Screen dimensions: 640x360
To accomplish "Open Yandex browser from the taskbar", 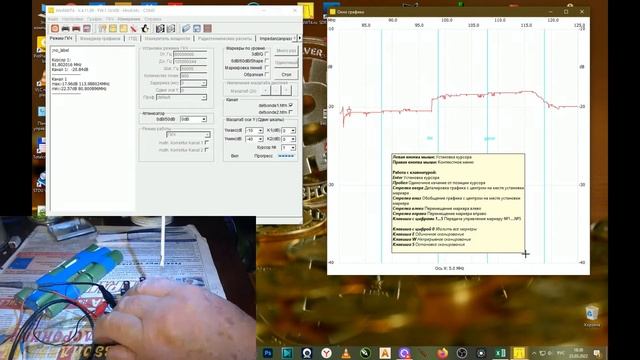I will click(326, 353).
